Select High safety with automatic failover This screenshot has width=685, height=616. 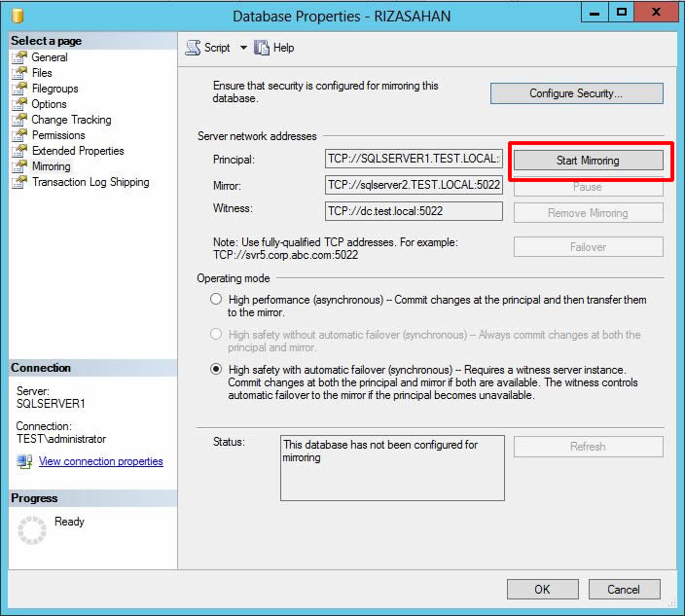pyautogui.click(x=216, y=370)
